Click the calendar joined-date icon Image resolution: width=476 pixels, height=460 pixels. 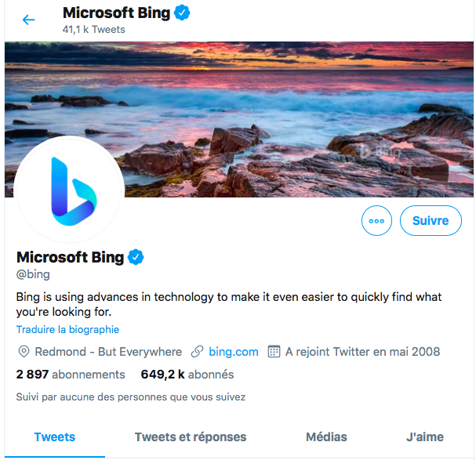coord(274,352)
